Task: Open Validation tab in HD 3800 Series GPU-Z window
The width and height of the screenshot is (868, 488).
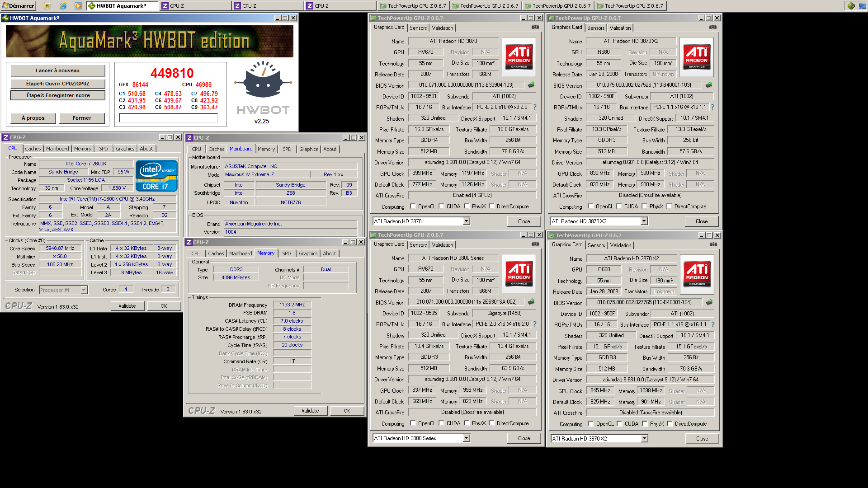Action: [x=443, y=245]
